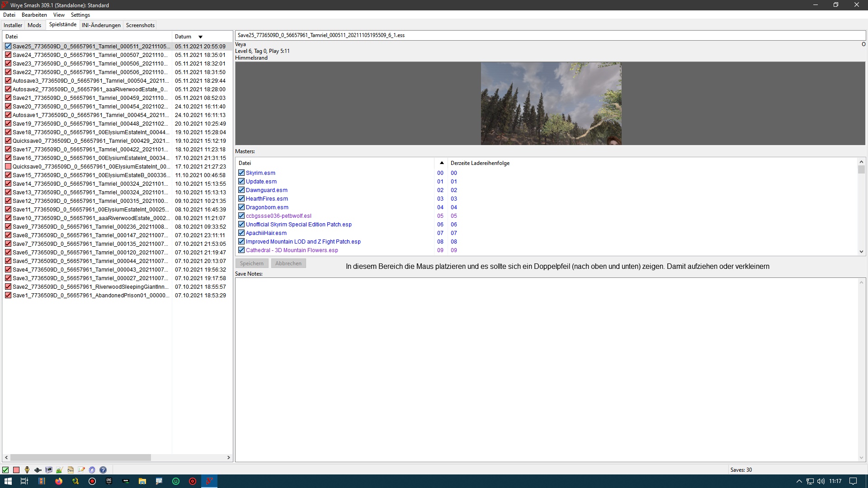This screenshot has width=868, height=488.
Task: Toggle the checkbox for Save24 savegame
Action: tap(8, 55)
